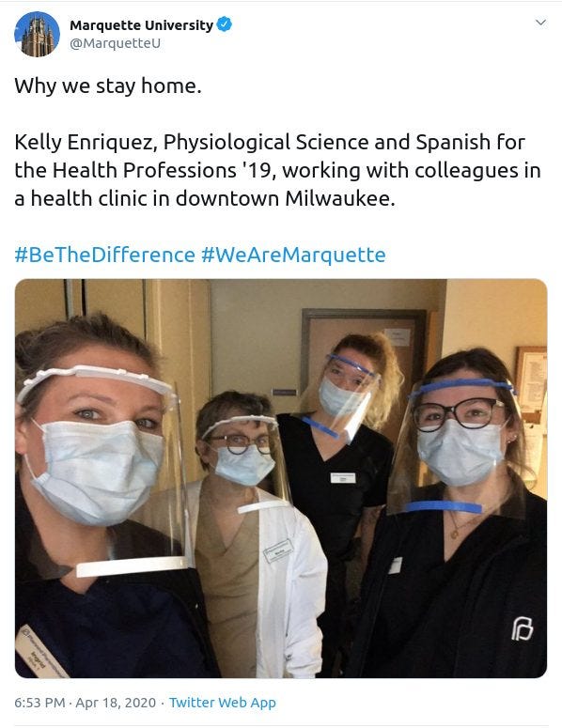This screenshot has width=562, height=728.
Task: Click the 'Why we stay home.' line
Action: 108,85
